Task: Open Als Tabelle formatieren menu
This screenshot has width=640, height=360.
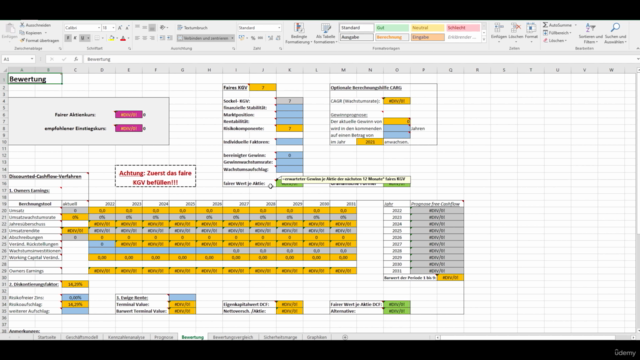Action: tap(325, 33)
